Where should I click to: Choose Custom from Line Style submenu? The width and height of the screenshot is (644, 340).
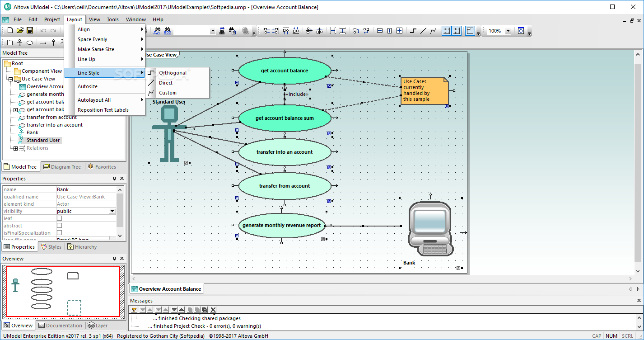pos(177,93)
